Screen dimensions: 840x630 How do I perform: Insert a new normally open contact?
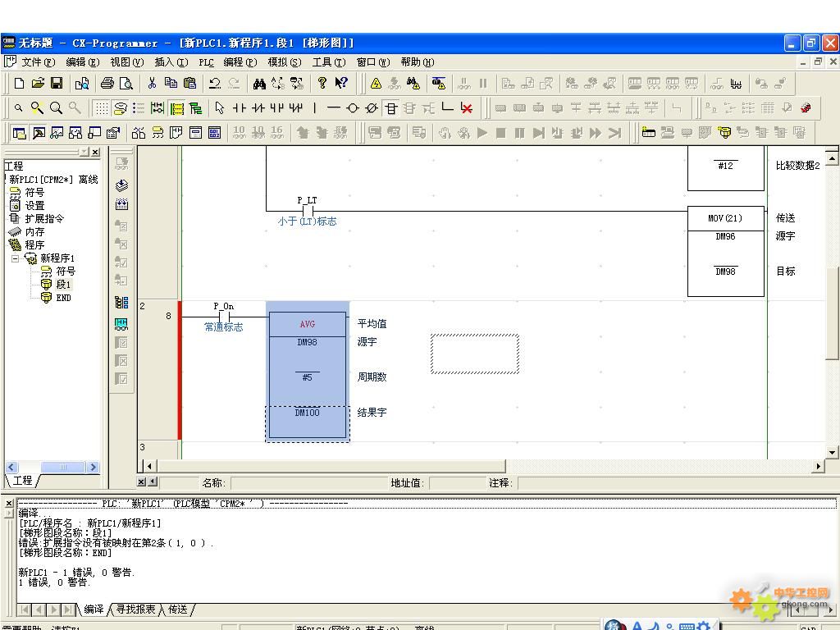click(x=239, y=107)
